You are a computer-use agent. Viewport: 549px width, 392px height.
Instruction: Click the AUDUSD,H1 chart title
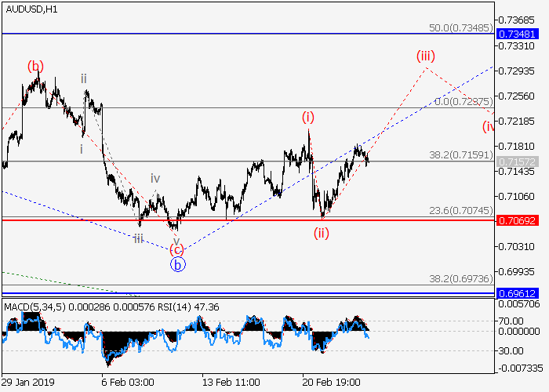(x=30, y=9)
